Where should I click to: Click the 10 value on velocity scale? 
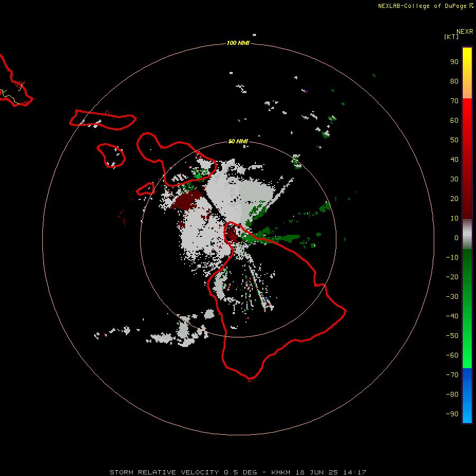point(454,218)
